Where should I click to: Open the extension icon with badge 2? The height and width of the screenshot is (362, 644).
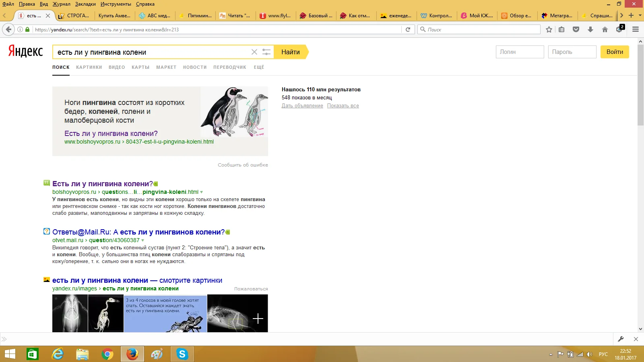tap(620, 29)
